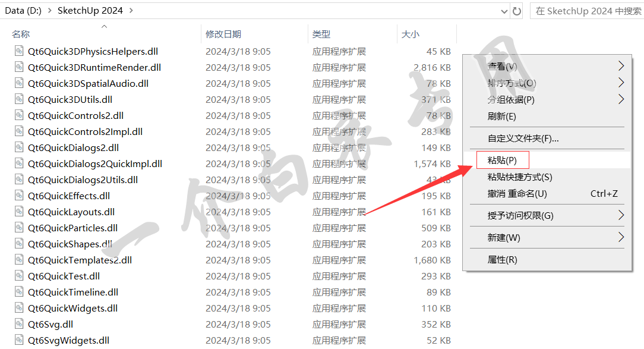Choose 属性(R) from context menu
This screenshot has height=349, width=644.
(x=547, y=260)
